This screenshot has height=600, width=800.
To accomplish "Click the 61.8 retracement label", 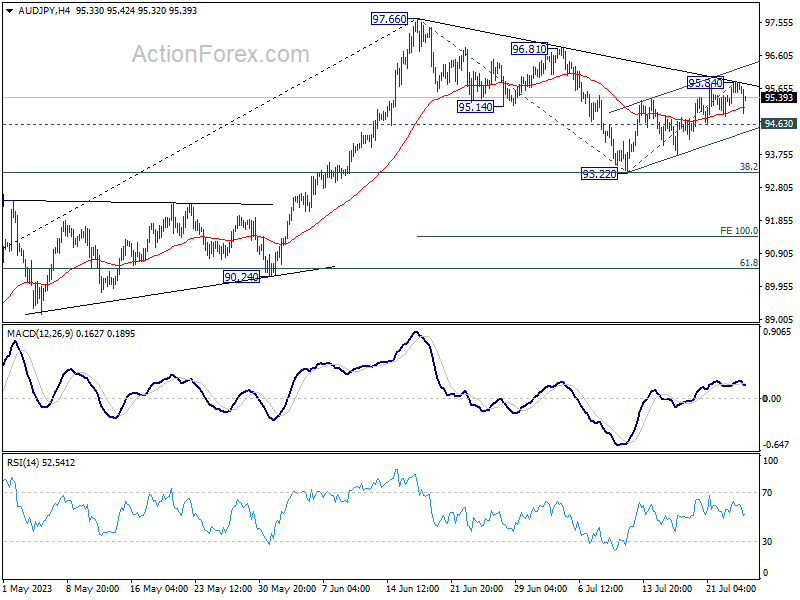I will (x=748, y=263).
